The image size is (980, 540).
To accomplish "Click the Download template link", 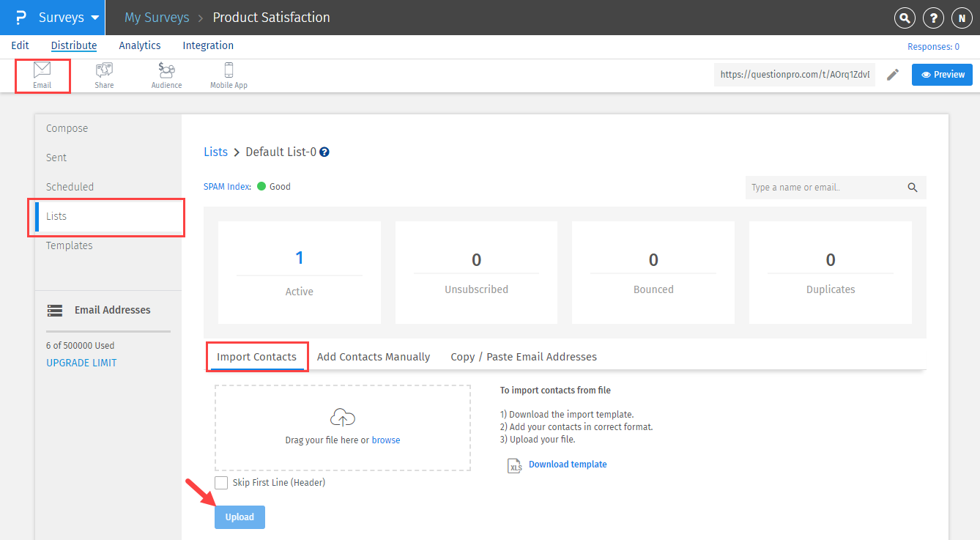I will click(568, 465).
